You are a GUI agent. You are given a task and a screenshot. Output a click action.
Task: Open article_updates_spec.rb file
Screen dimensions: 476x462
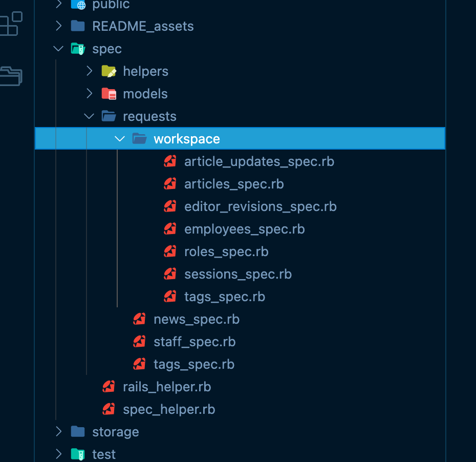click(x=259, y=161)
